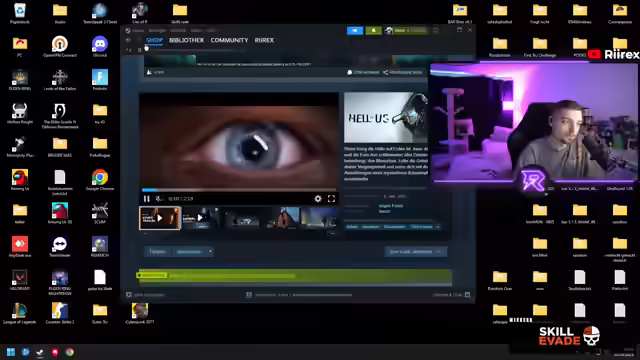Open video player settings gear
Screen dimensions: 640x360
tap(318, 199)
